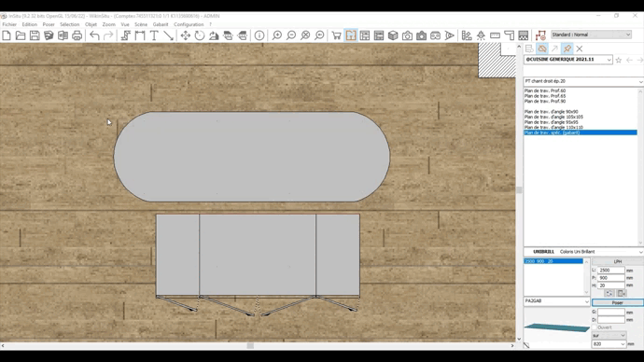Open the Gabarit menu
This screenshot has width=644, height=362.
coord(161,24)
